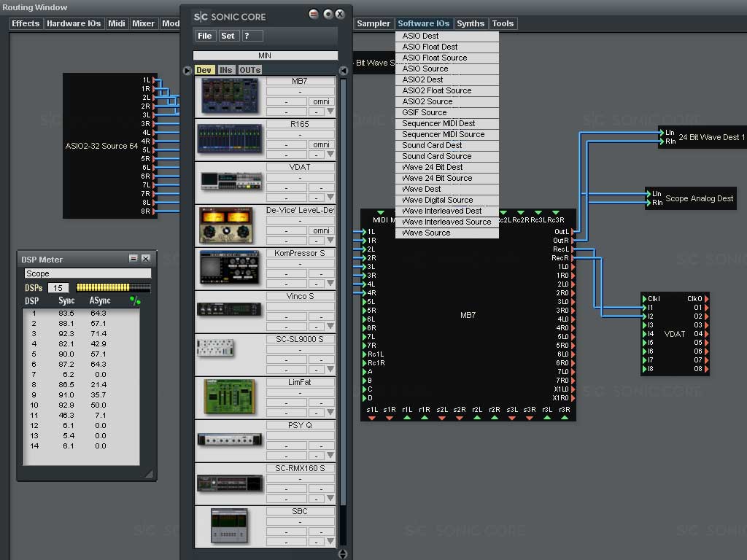Click the ClkI pin on VDAT module

click(644, 298)
